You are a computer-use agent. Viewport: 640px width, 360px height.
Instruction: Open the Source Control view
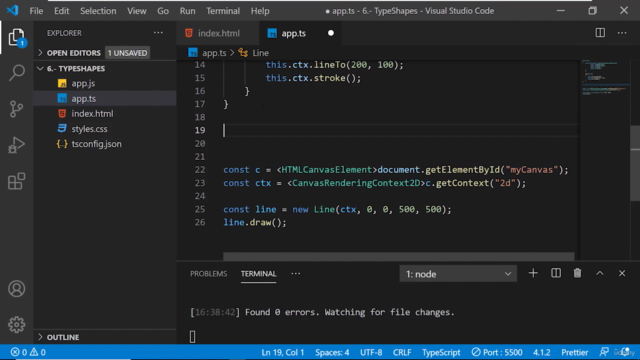(16, 109)
